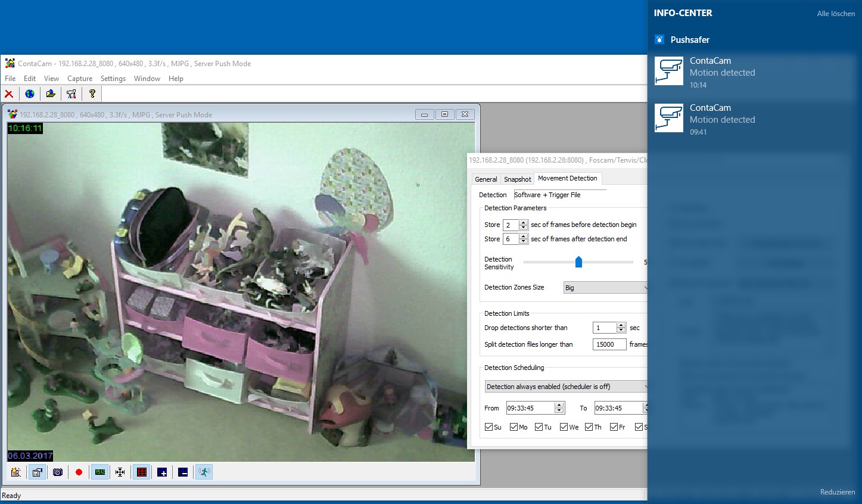This screenshot has height=504, width=862.
Task: Click the live camera video image
Action: [241, 292]
